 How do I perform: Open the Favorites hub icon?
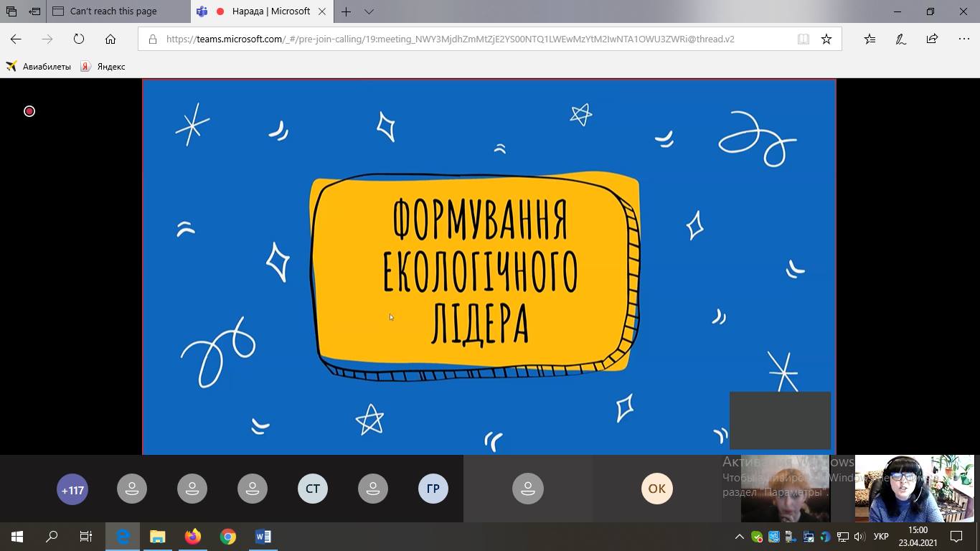870,39
